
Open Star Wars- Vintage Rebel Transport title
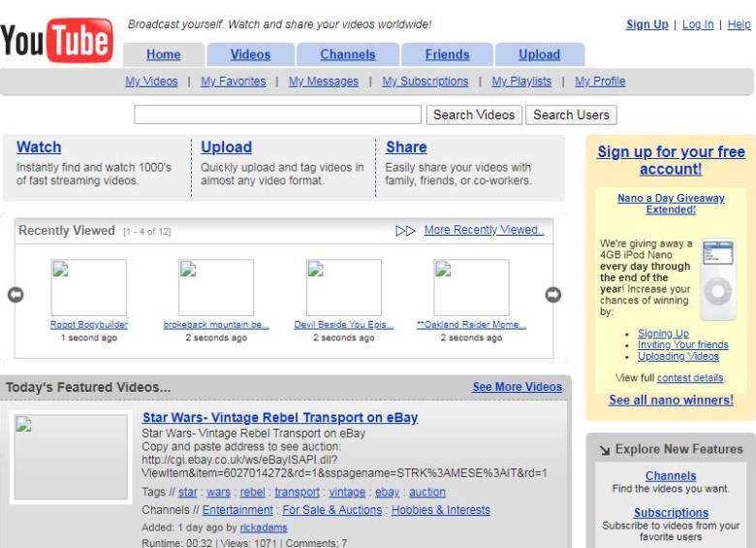280,417
